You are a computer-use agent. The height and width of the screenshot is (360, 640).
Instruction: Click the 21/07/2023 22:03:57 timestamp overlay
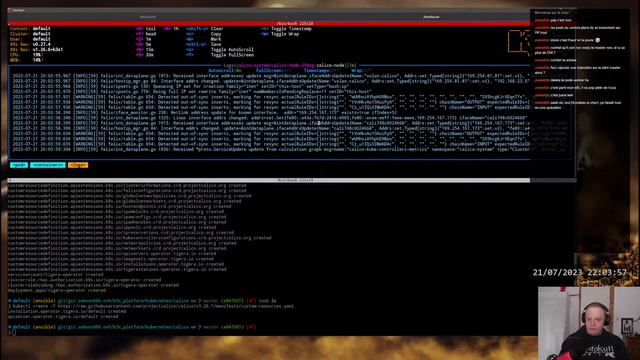pos(580,273)
